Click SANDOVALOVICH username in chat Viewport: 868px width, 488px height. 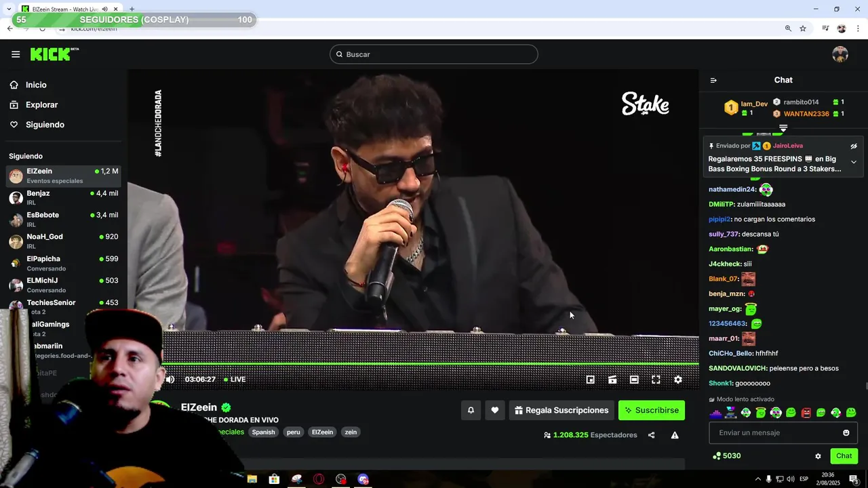coord(738,368)
